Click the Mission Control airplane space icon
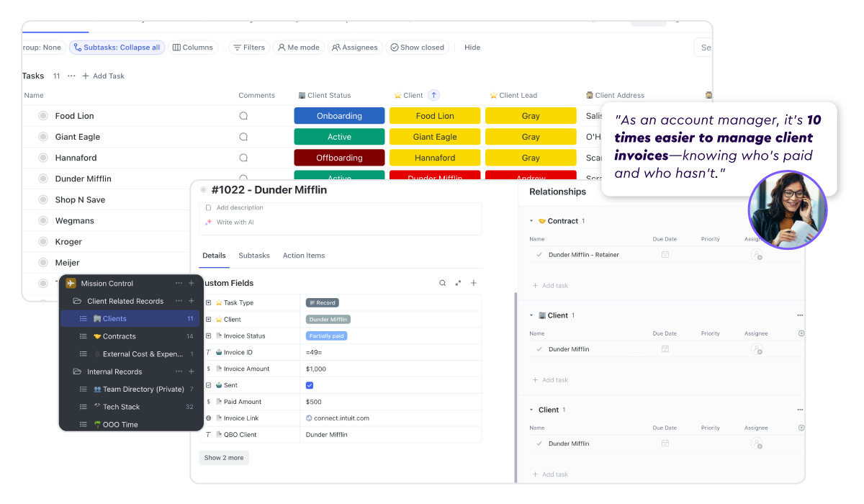Viewport: 864px width, 504px height. [71, 284]
